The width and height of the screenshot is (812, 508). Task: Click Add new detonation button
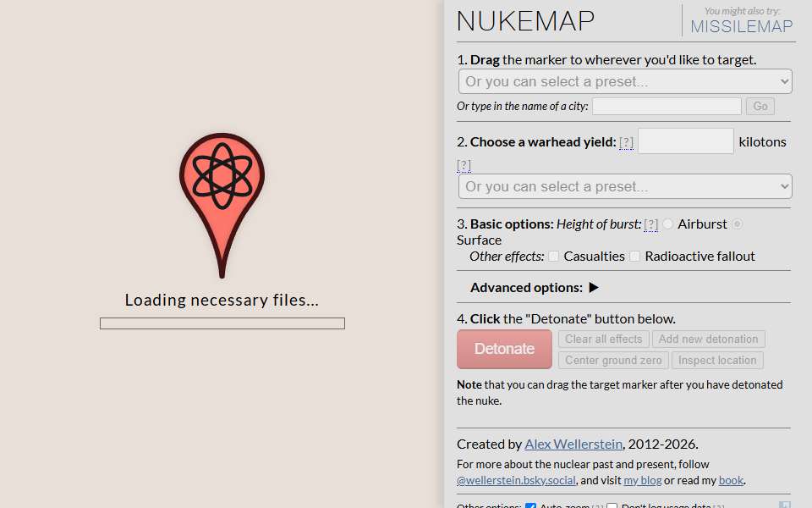[708, 339]
